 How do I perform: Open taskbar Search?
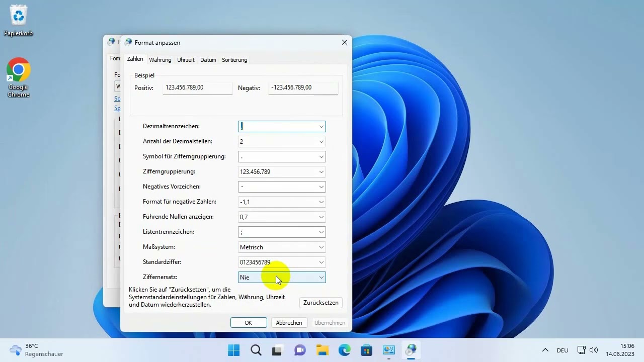pyautogui.click(x=256, y=350)
